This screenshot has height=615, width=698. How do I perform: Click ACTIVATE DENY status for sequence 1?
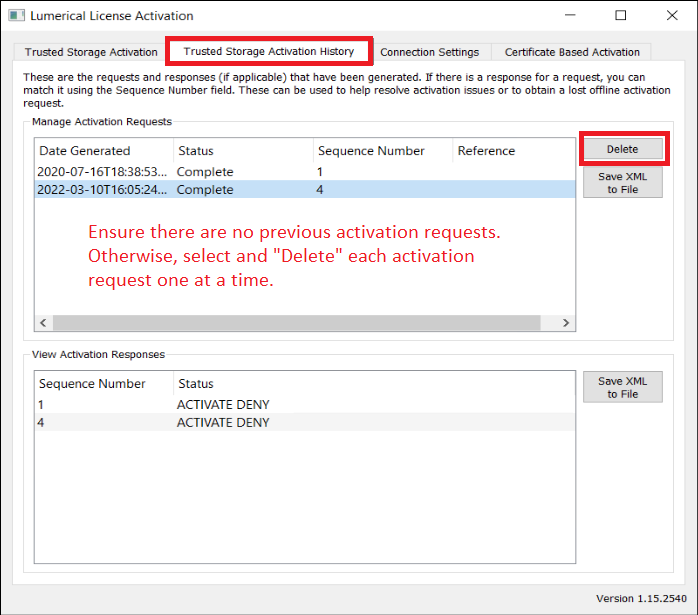(223, 405)
